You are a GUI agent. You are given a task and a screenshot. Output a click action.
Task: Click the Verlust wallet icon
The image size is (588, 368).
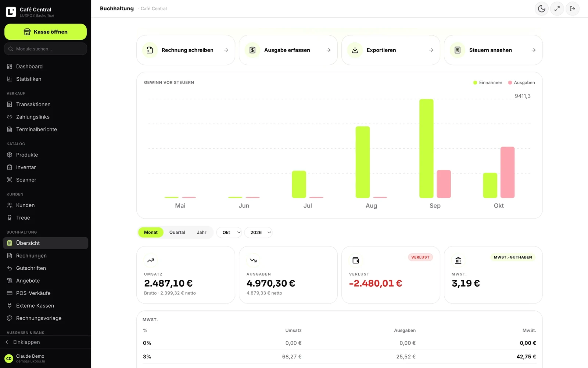[x=356, y=260]
